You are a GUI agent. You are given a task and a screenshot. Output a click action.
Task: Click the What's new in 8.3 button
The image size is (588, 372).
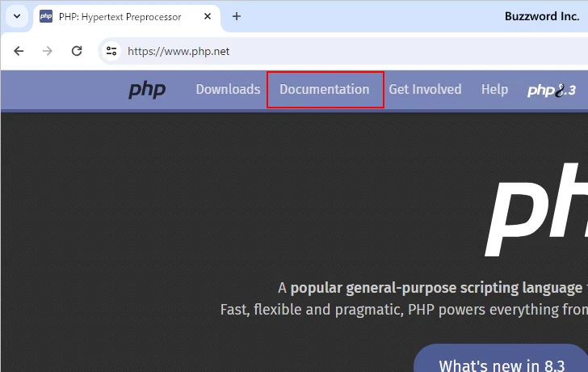click(501, 358)
